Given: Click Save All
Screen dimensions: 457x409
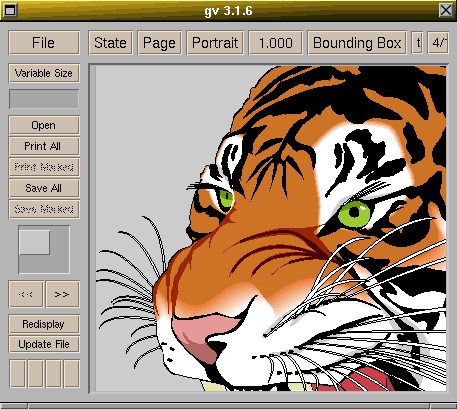Looking at the screenshot, I should click(44, 188).
